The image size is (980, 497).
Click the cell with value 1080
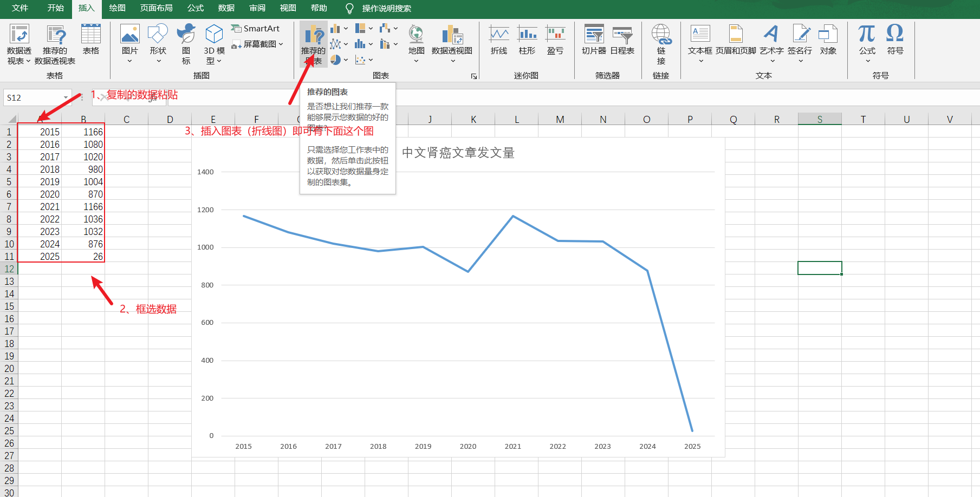point(83,144)
